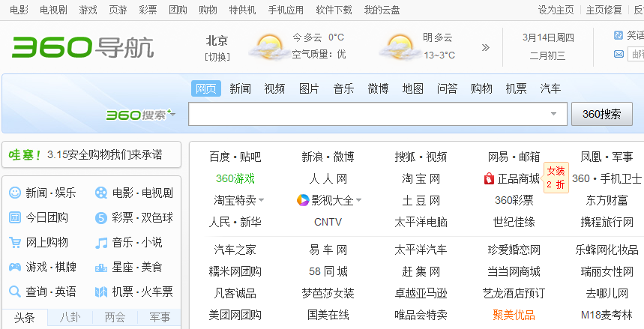Open the 卓越亚马逊 link
644x329 pixels.
[421, 293]
